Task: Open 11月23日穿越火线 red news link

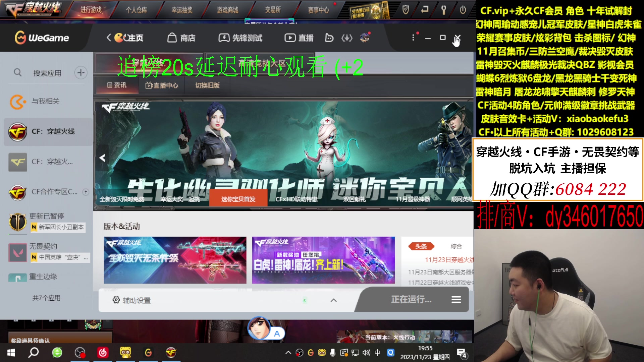Action: 449,260
